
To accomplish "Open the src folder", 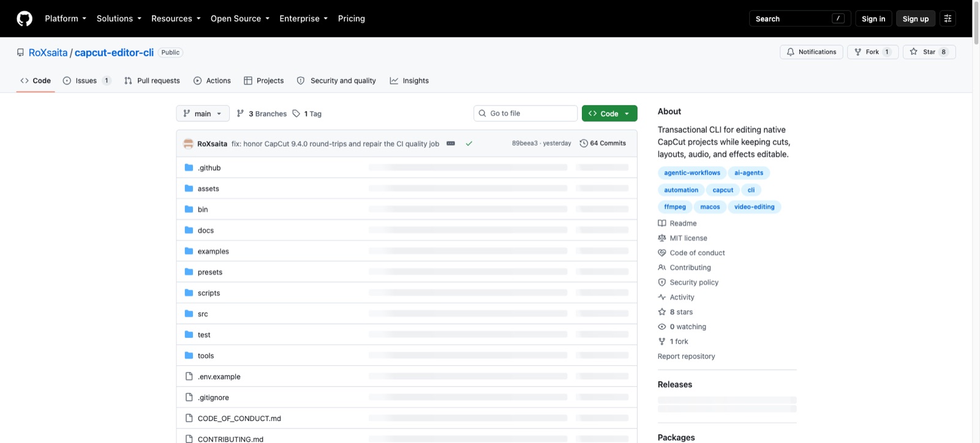I will [x=203, y=314].
